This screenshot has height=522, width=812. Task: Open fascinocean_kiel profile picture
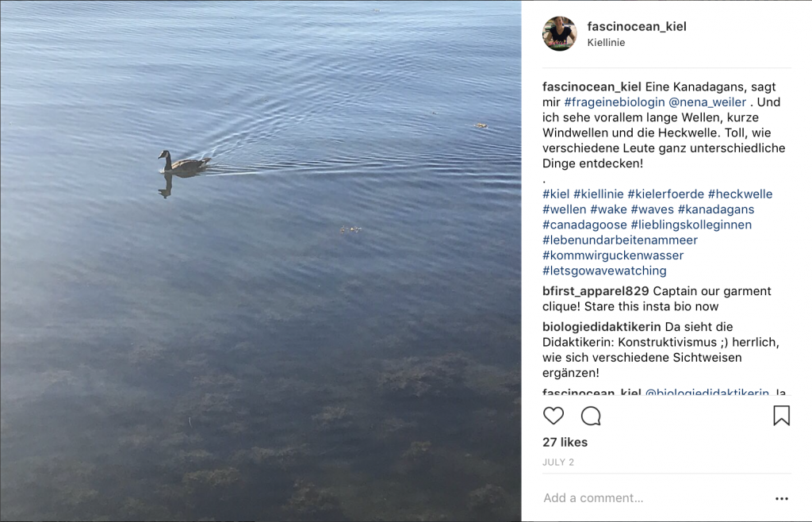pos(559,33)
